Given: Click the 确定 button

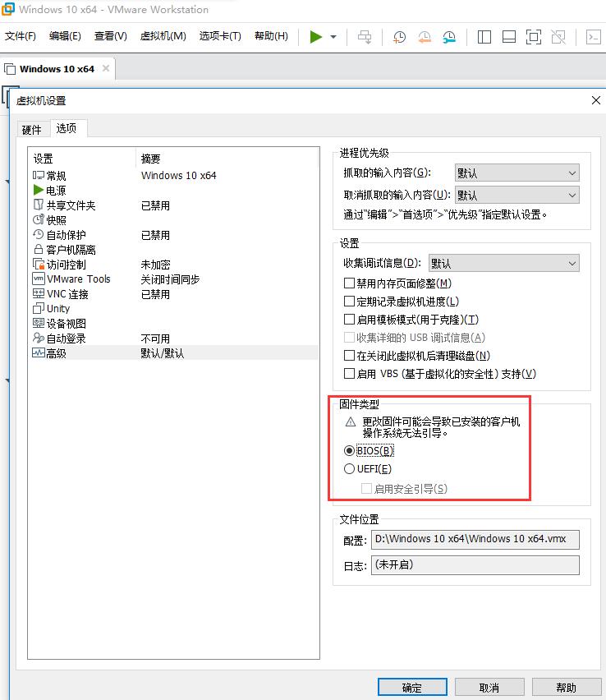Looking at the screenshot, I should pyautogui.click(x=412, y=688).
